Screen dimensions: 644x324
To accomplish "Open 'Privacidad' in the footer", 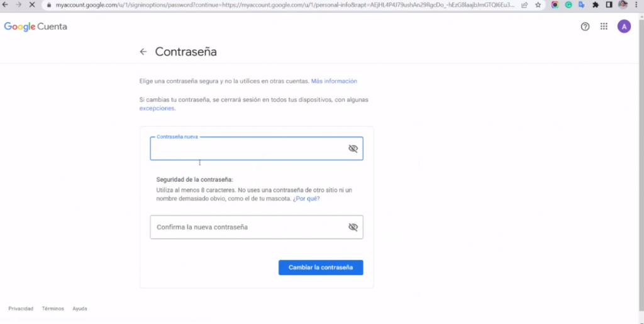I will click(21, 309).
